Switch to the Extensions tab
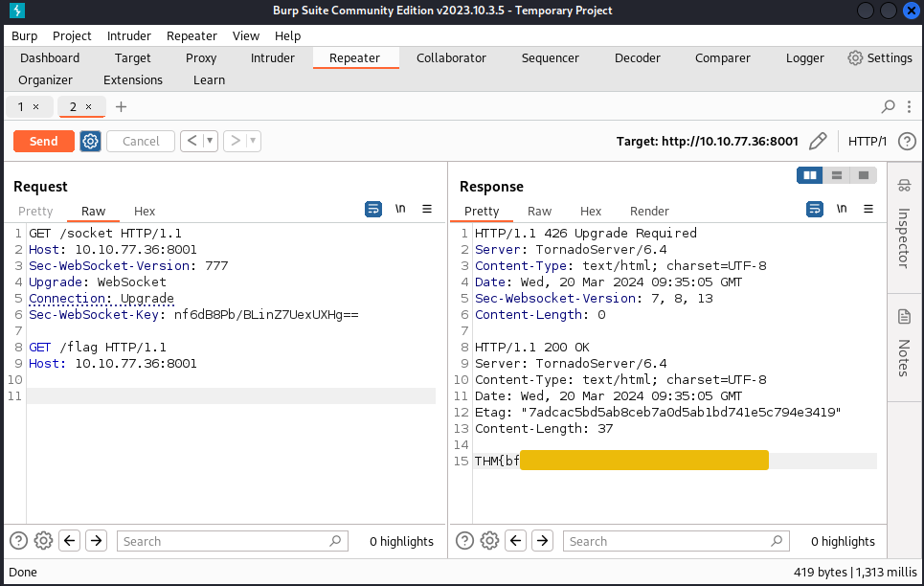 pyautogui.click(x=133, y=79)
